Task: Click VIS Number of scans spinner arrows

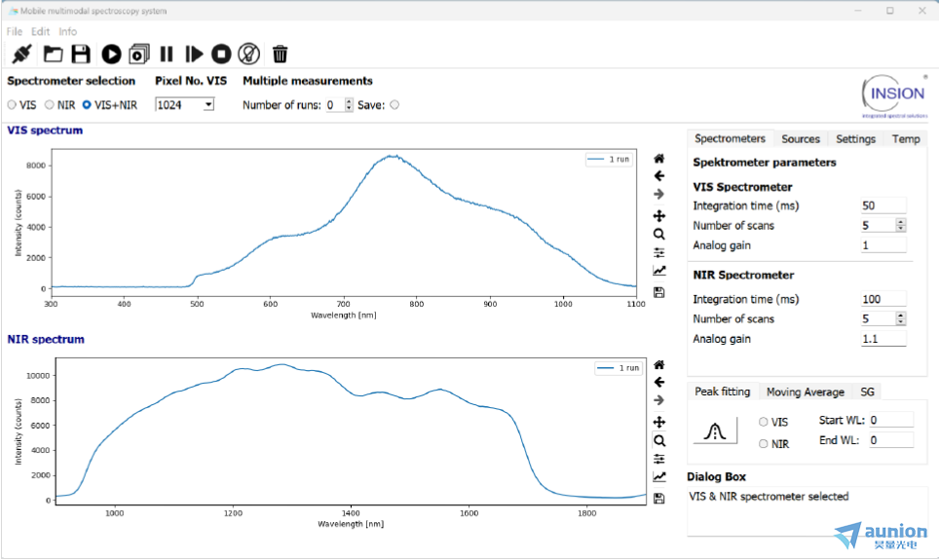Action: [900, 225]
